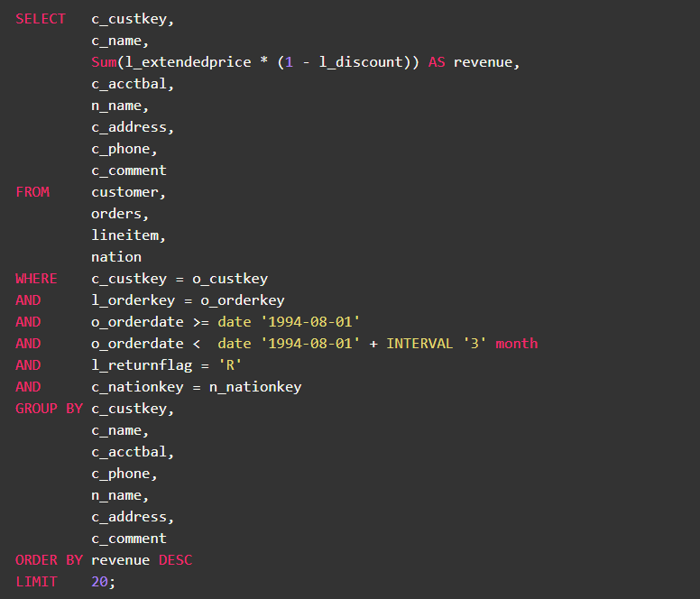Screen dimensions: 700x599
Task: Click the 'nation' table name
Action: click(x=116, y=257)
